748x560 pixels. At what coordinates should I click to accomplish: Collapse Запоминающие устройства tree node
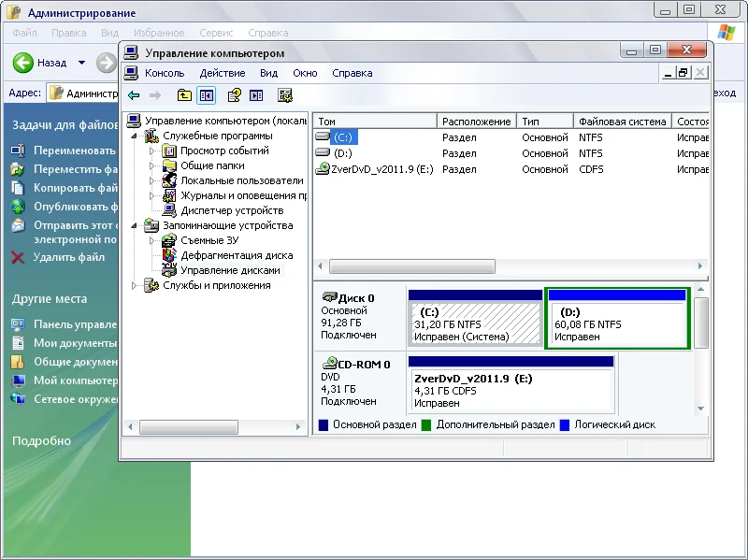(x=135, y=225)
